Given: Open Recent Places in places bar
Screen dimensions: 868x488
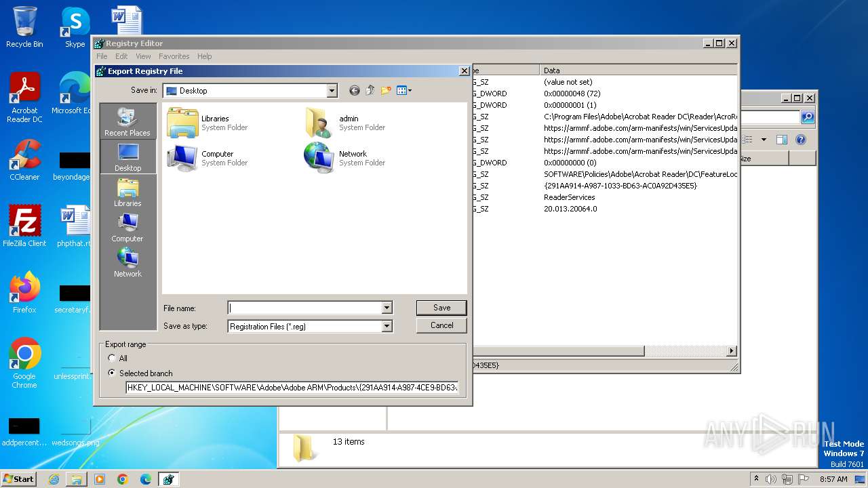Looking at the screenshot, I should coord(127,122).
